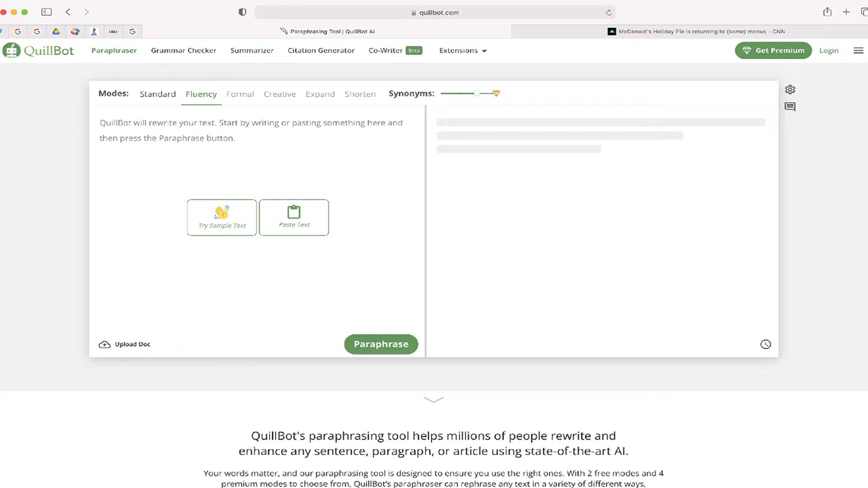Switch to Paraphrasing Tool QuillBot AI tab
This screenshot has height=488, width=868.
327,31
